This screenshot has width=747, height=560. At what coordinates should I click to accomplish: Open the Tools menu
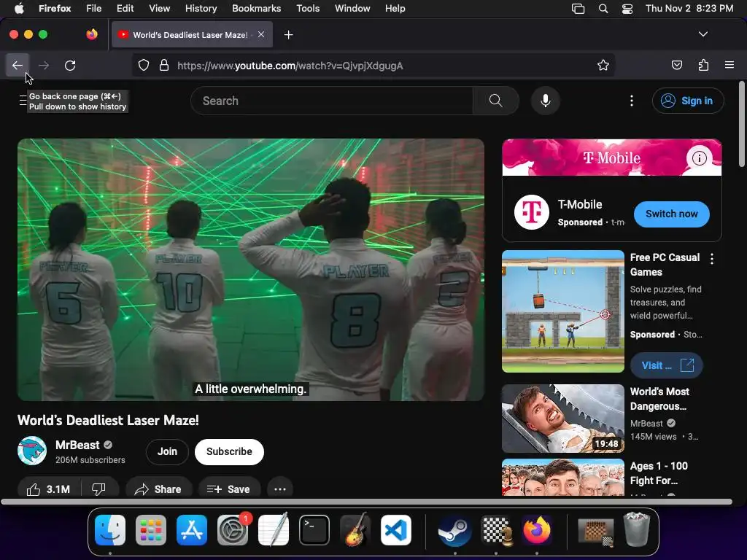point(308,8)
